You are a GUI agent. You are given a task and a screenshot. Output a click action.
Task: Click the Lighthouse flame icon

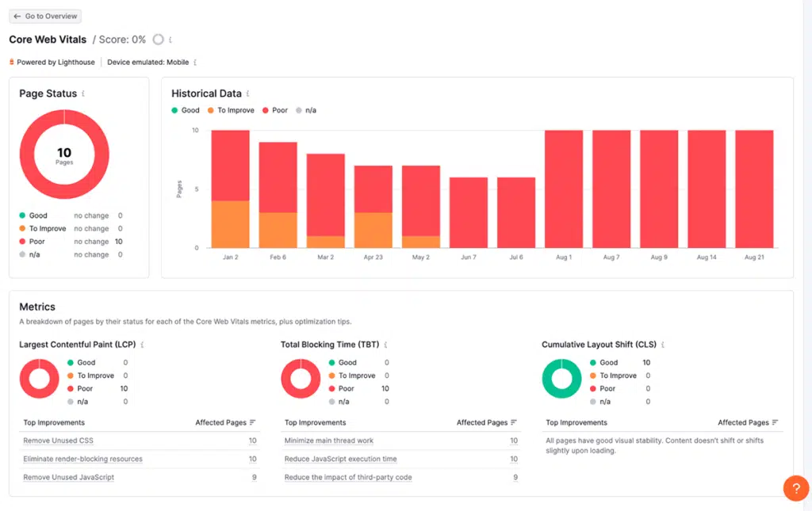(11, 62)
